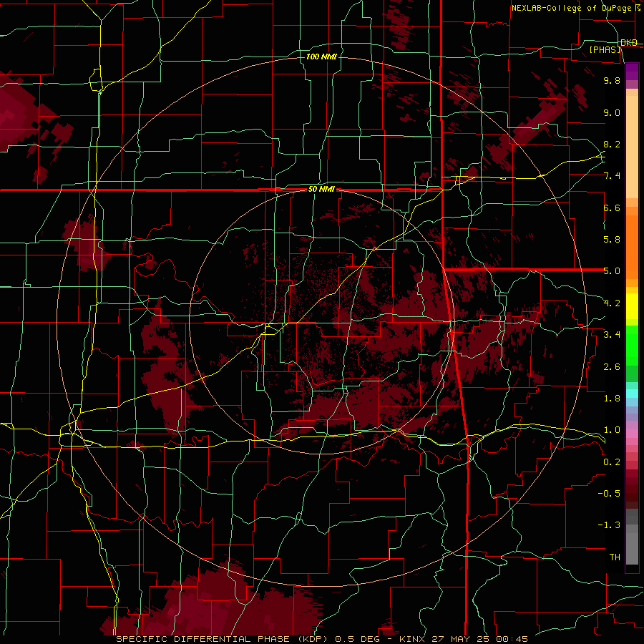This screenshot has height=644, width=644.
Task: Click the bright green color bar segment
Action: [632, 346]
